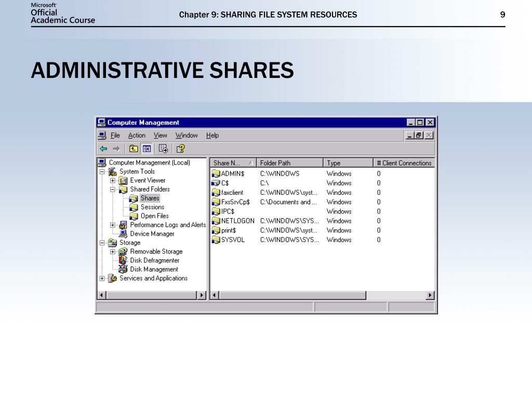Sort by # Client Connections column header
This screenshot has width=532, height=399.
pyautogui.click(x=404, y=163)
